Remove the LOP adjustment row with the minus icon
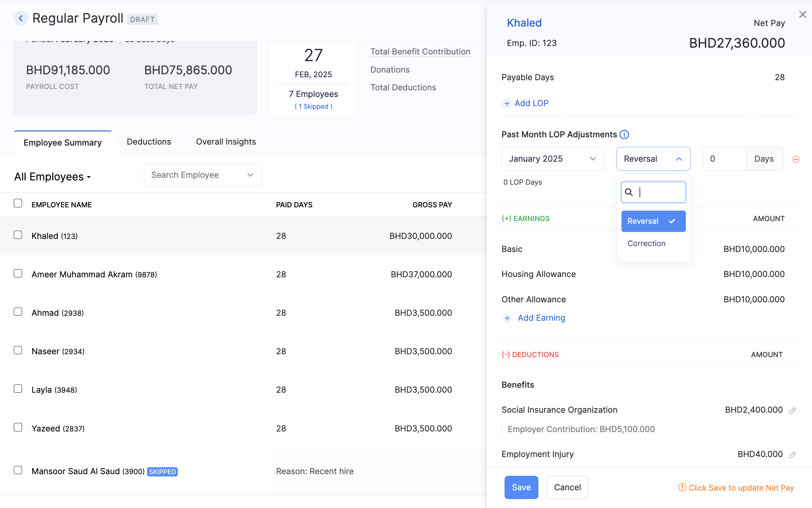 (x=796, y=159)
